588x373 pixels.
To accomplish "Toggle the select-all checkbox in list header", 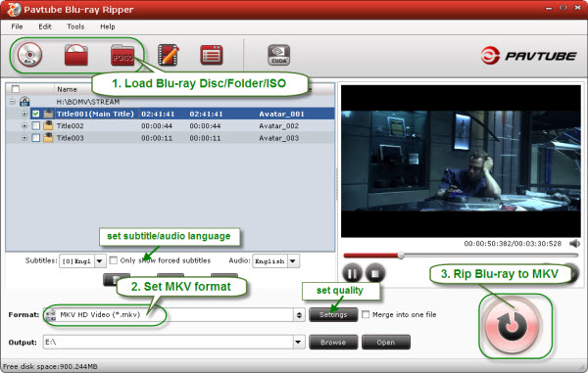I will pos(16,89).
